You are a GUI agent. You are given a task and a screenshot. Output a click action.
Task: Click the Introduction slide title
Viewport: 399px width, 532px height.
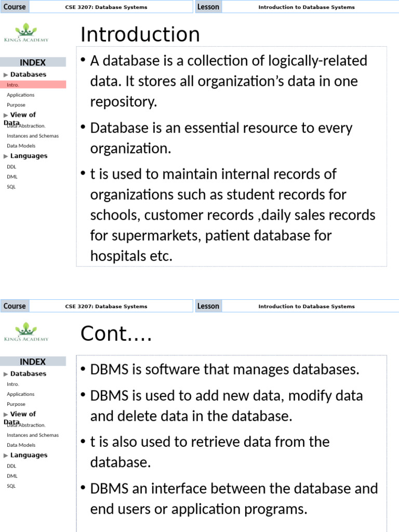point(140,34)
